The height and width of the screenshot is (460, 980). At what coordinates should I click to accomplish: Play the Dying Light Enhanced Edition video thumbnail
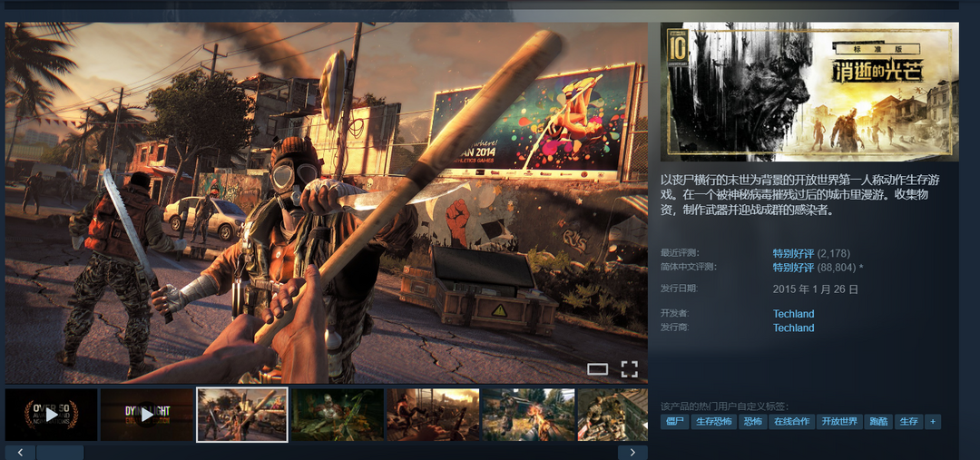click(x=147, y=415)
